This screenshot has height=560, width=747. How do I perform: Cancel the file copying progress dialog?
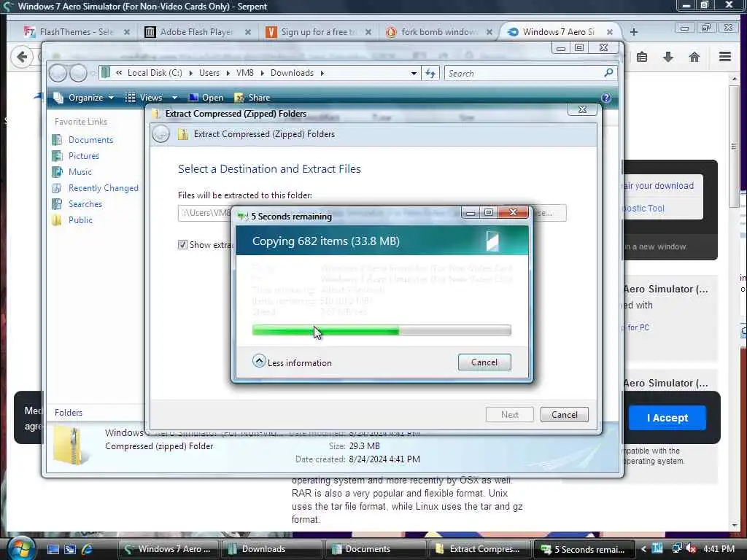484,362
